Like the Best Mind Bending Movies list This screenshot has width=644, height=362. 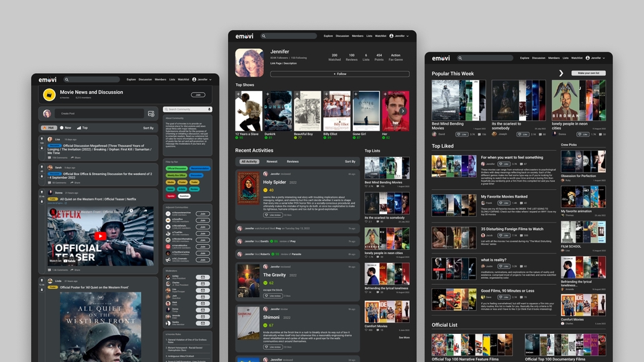[462, 134]
